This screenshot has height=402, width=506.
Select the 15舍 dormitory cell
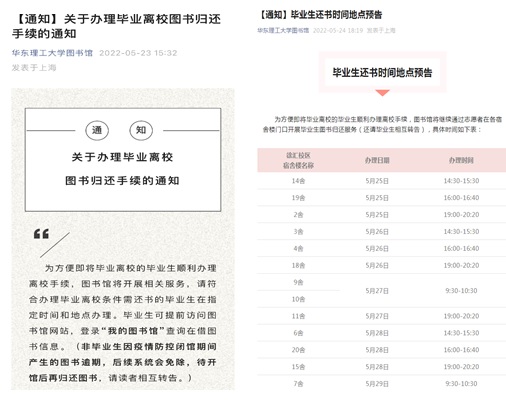pos(298,367)
